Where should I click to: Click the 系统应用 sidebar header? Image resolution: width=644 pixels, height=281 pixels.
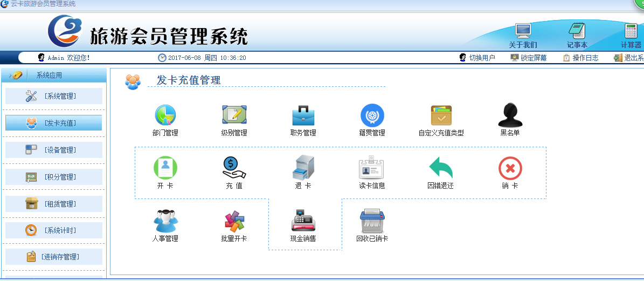54,75
